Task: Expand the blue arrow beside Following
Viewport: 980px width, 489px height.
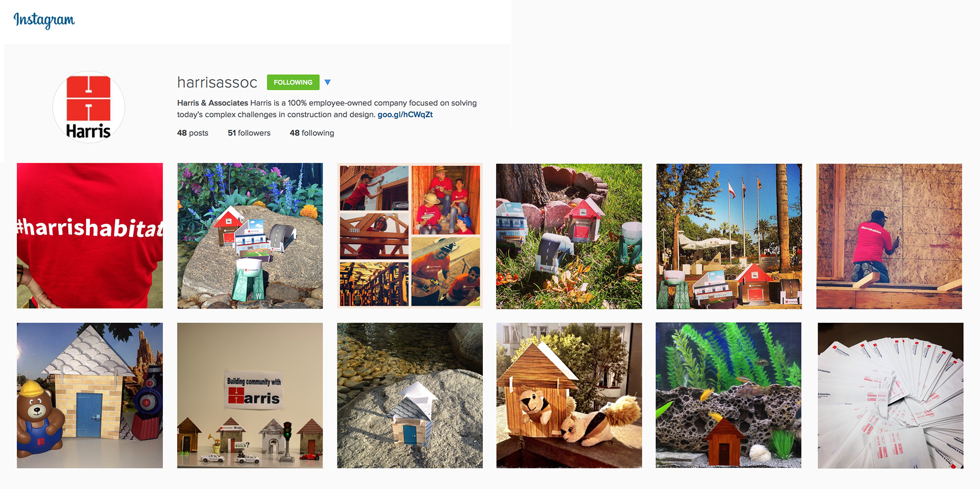Action: (328, 82)
